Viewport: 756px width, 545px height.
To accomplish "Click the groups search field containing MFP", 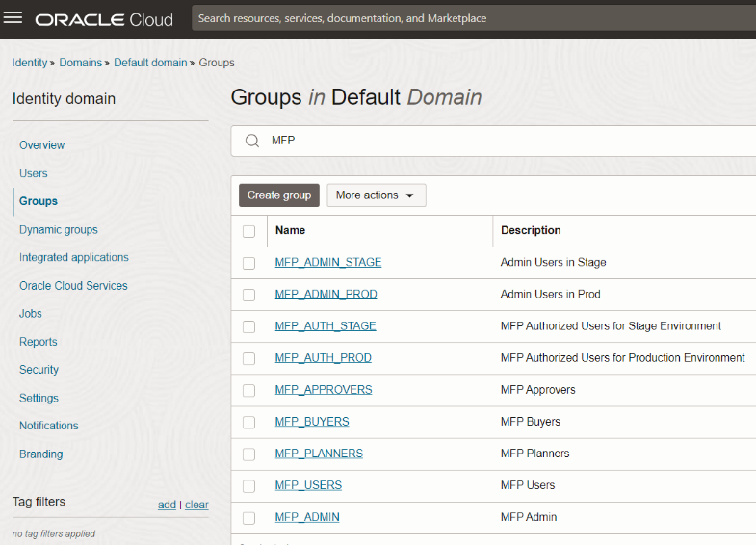I will tap(493, 141).
